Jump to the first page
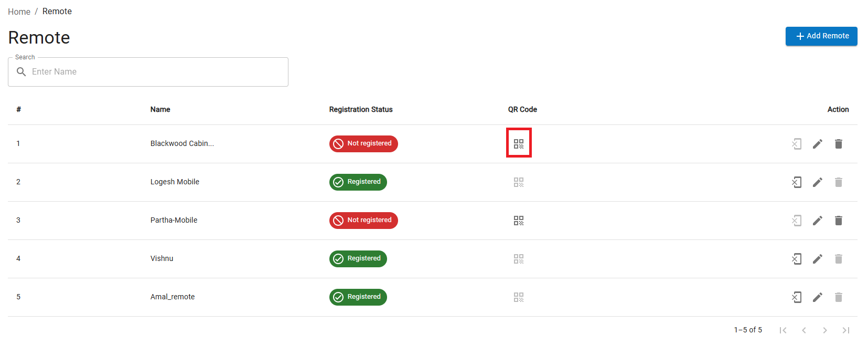Viewport: 868px width, 345px height. tap(783, 330)
